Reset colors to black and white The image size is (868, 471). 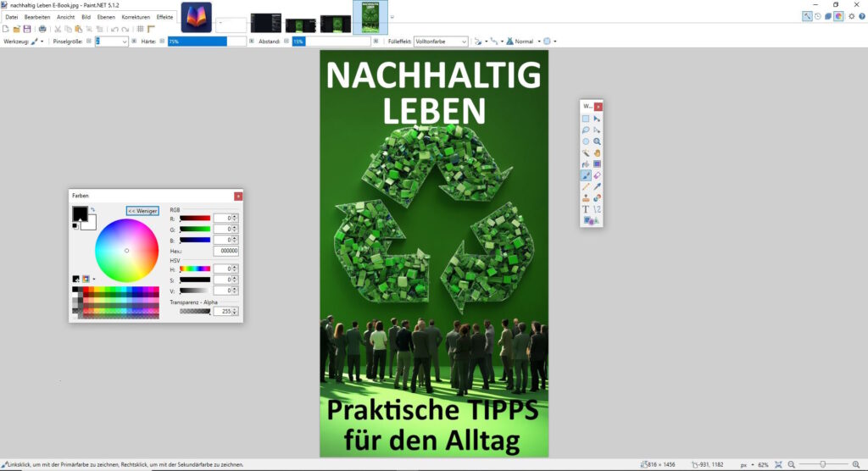point(75,226)
